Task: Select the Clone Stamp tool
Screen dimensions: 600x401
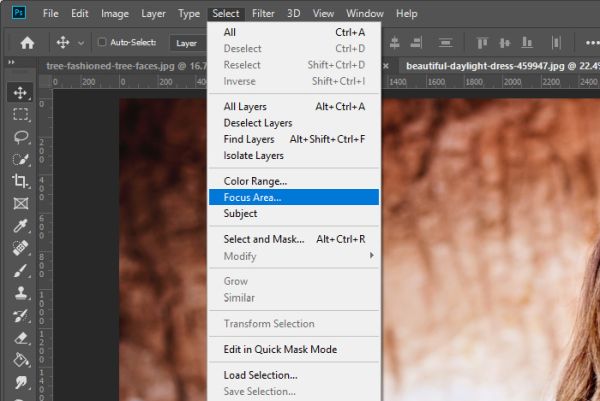Action: (21, 293)
